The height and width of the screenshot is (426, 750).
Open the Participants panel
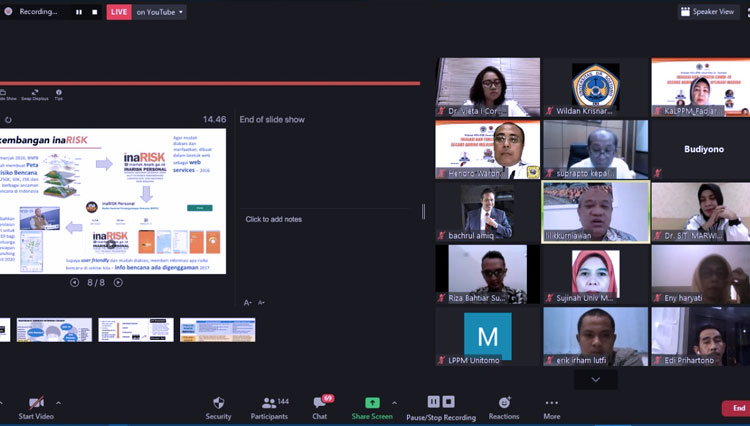[269, 403]
